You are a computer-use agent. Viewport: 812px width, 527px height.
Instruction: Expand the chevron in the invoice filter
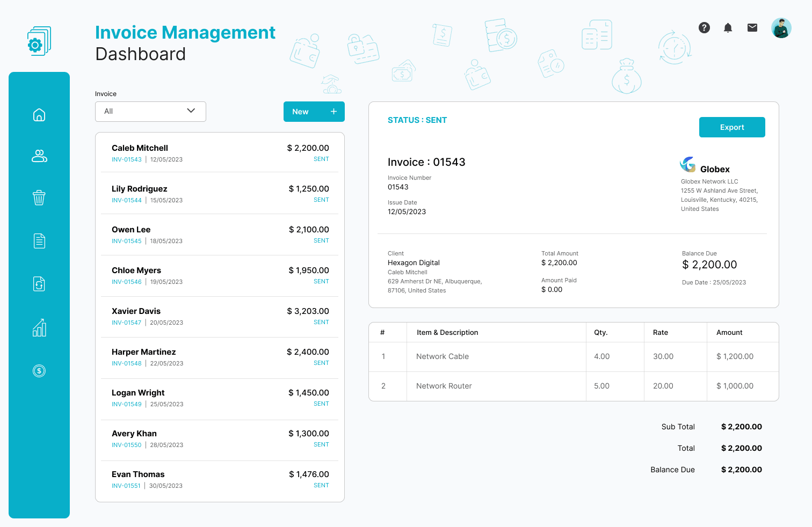[x=191, y=111]
